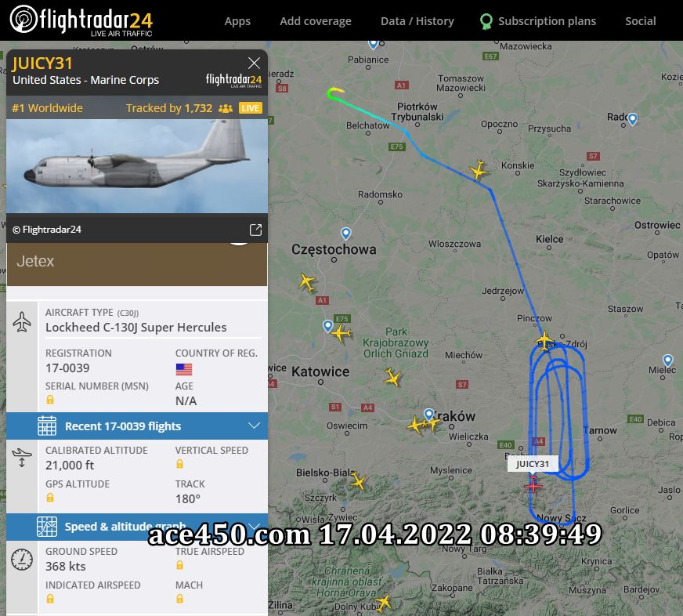Expand Recent 17-0039 flights section
Screen dimensions: 683x616
[137, 426]
